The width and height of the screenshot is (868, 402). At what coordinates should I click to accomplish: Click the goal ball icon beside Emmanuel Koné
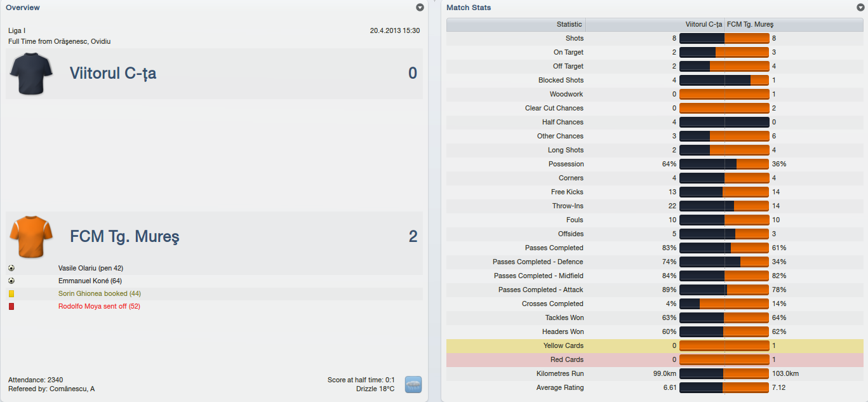(11, 281)
